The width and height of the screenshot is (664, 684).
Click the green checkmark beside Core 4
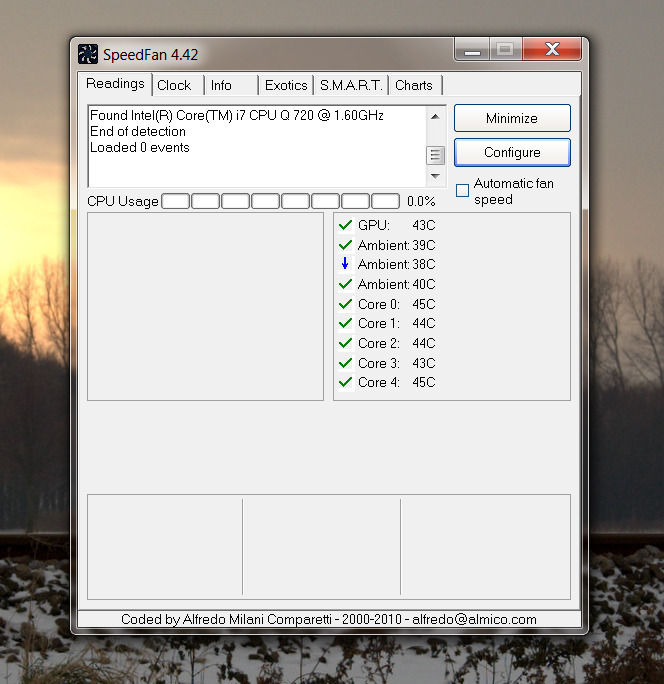click(345, 382)
